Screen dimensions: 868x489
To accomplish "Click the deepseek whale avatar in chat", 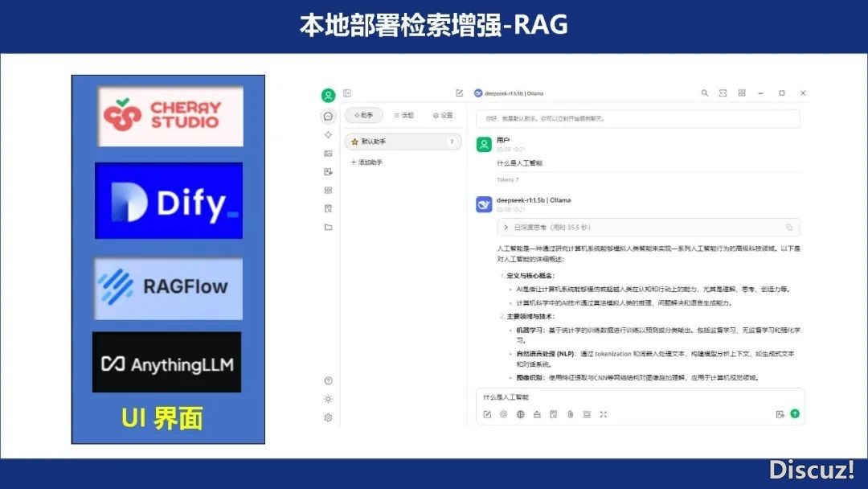I will point(484,204).
